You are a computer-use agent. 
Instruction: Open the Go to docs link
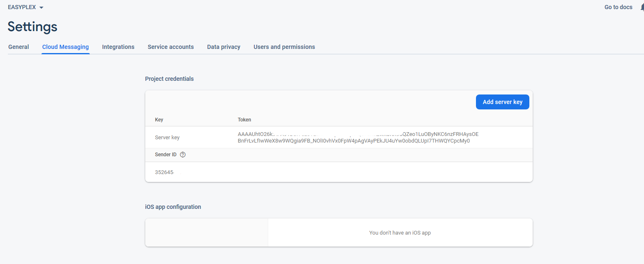click(618, 7)
